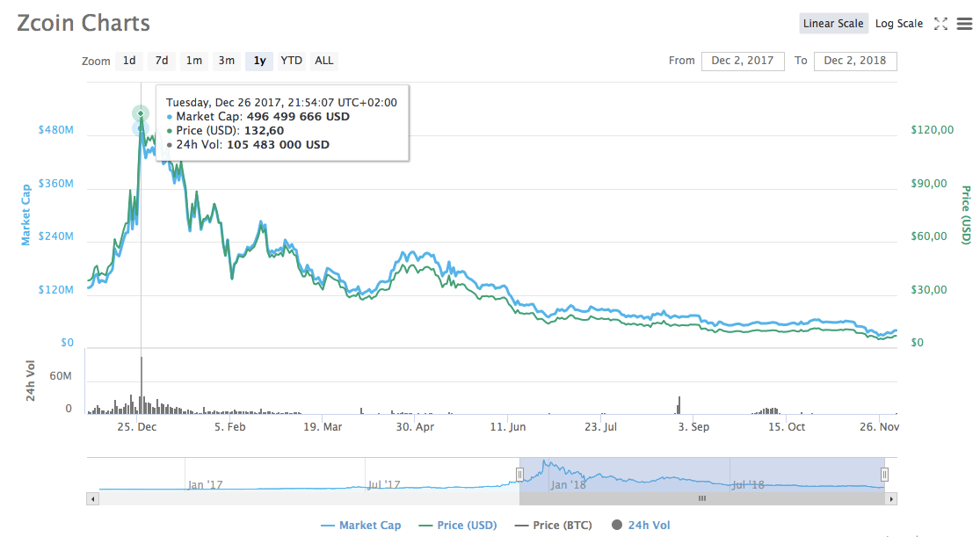Click the $480M market cap axis label
Viewport: 980px width, 537px height.
55,130
